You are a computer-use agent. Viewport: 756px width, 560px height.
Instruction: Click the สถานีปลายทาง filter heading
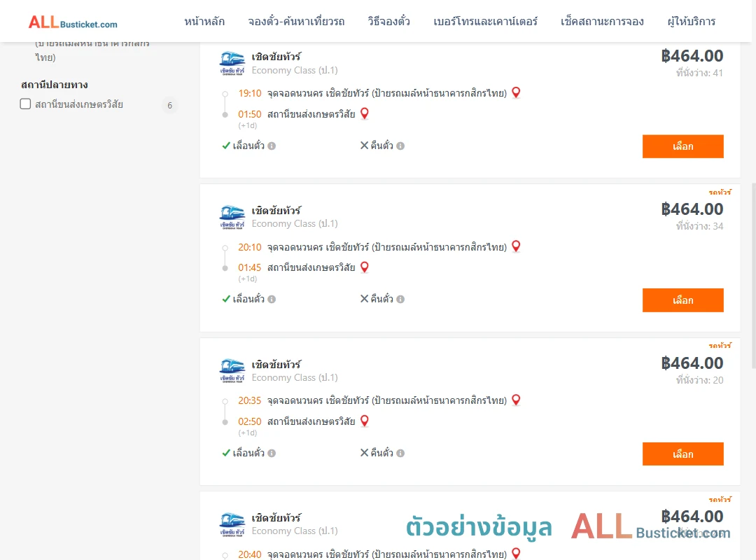pos(55,85)
